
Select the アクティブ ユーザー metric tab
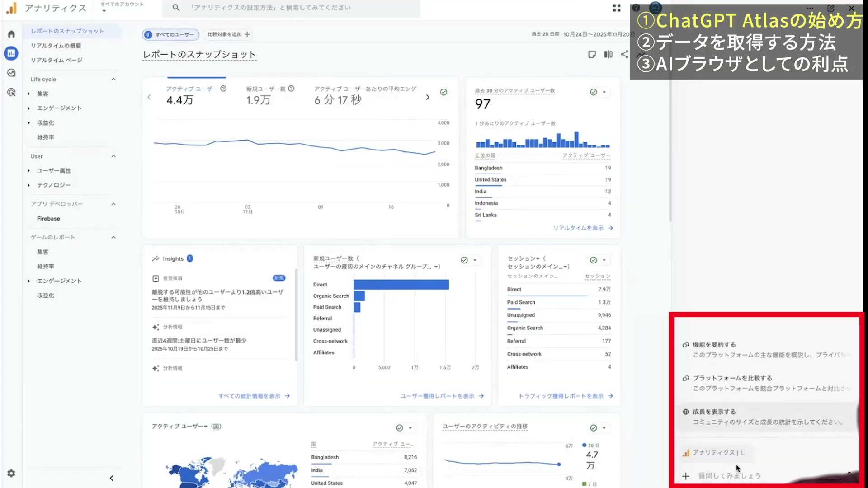click(196, 95)
